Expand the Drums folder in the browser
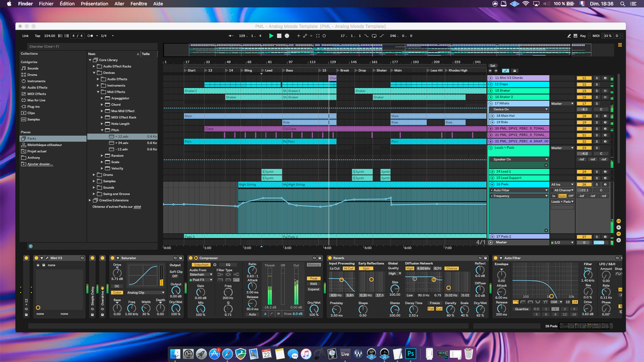The width and height of the screenshot is (644, 362). point(93,175)
